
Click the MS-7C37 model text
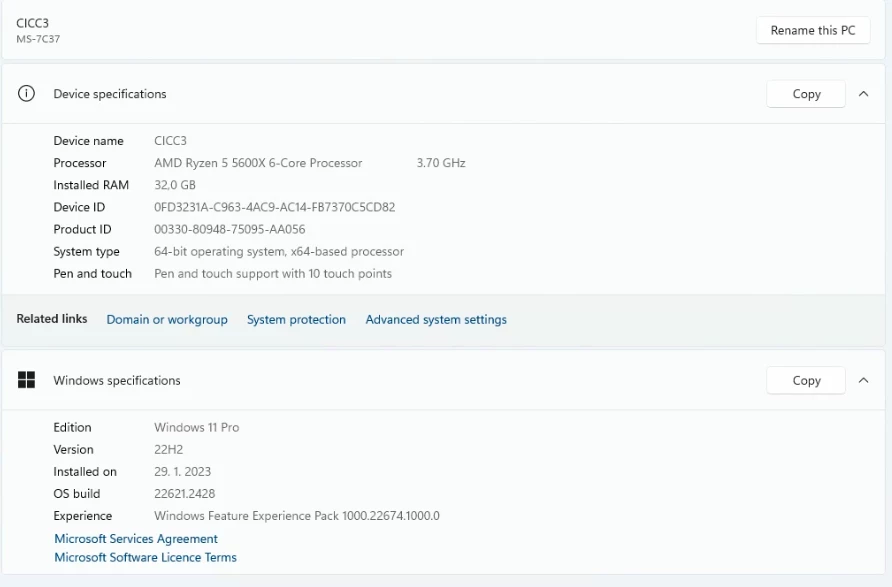pyautogui.click(x=38, y=39)
